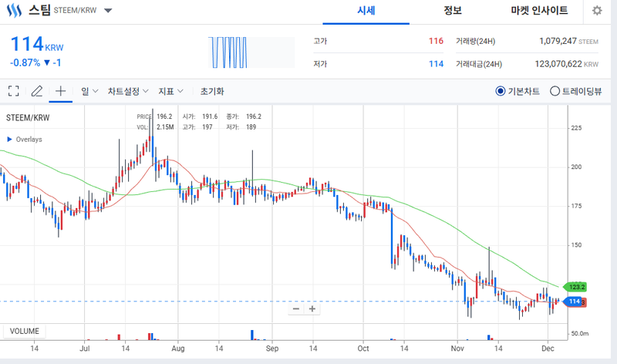Select the 트레이딩뷰 radio option
Image resolution: width=617 pixels, height=364 pixels.
pyautogui.click(x=555, y=91)
